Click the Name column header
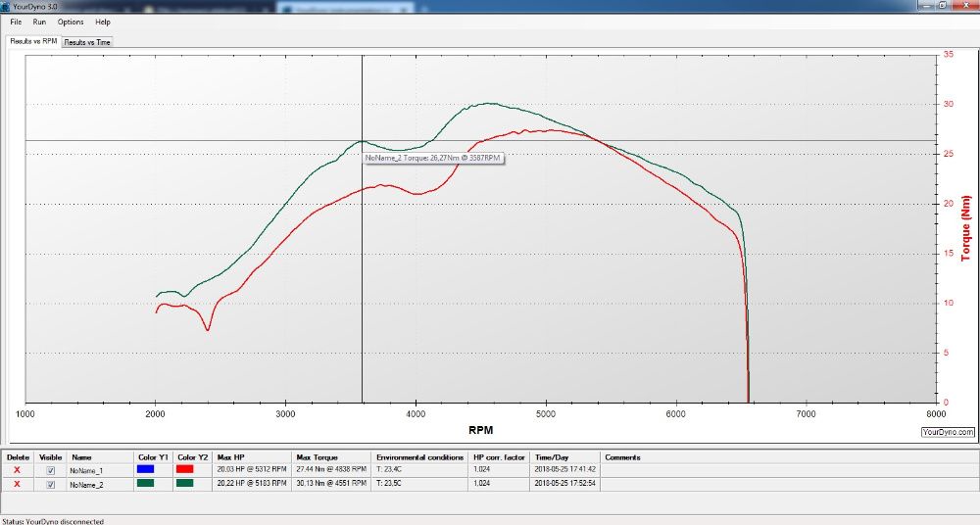 [100, 457]
